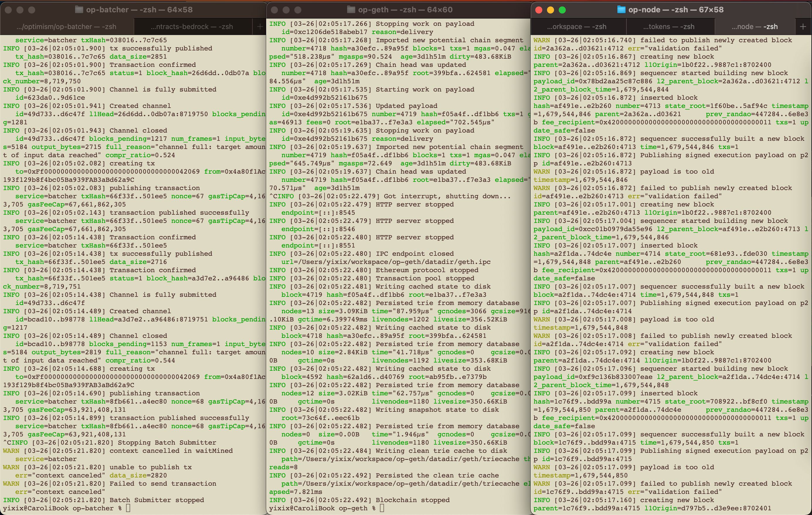Click endpoint=[::]:8551 in op-geth

click(318, 245)
